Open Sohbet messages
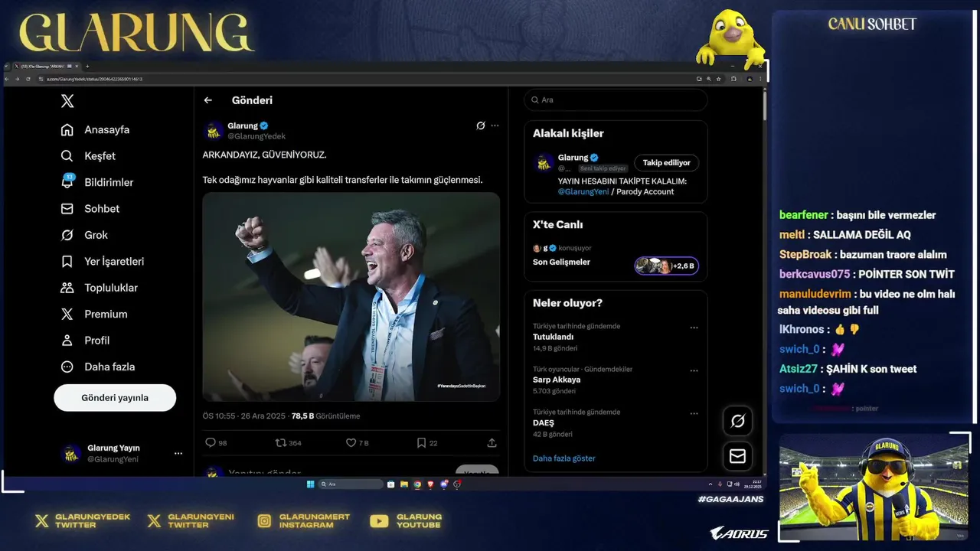Screen dimensions: 980x551 pos(90,209)
